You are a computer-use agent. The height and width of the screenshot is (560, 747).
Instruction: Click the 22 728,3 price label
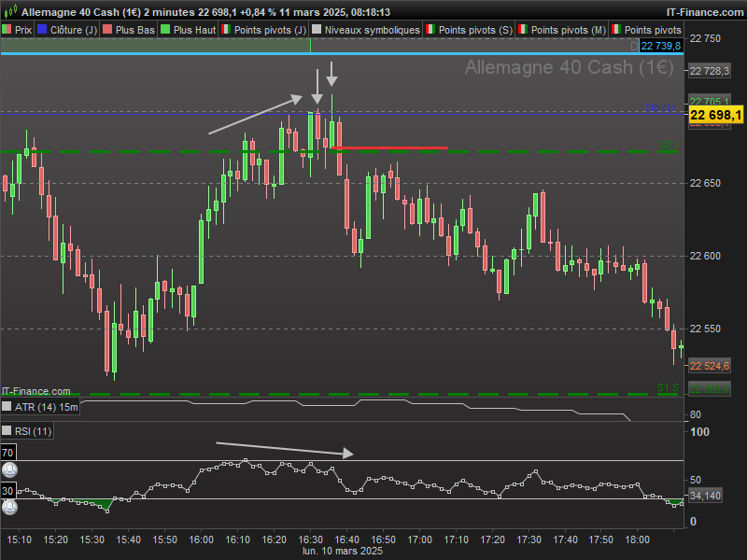pyautogui.click(x=710, y=72)
